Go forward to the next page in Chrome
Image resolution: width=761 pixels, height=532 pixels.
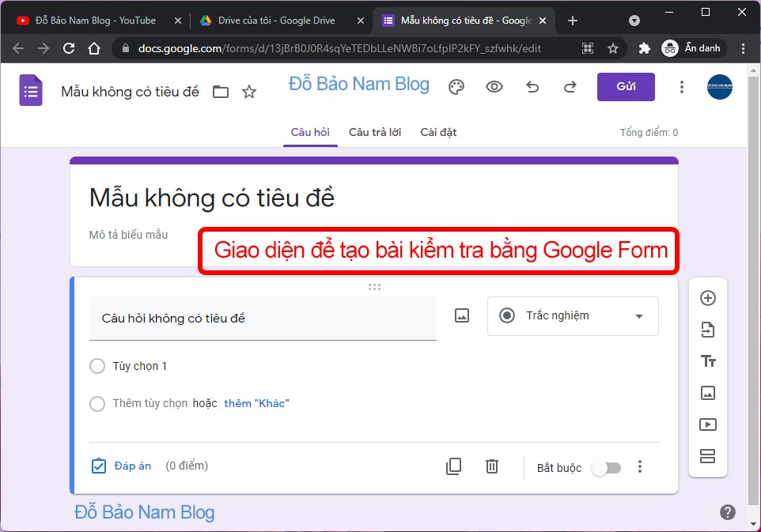tap(44, 48)
